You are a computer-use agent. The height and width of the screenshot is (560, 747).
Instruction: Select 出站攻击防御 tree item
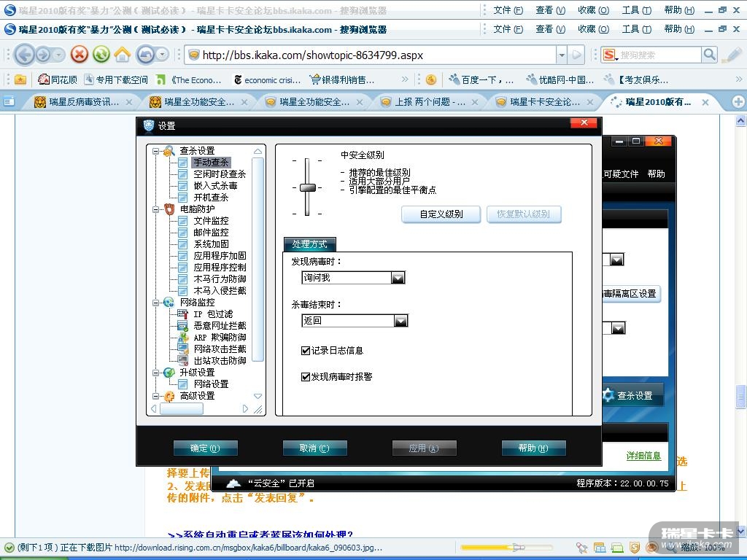(x=220, y=360)
